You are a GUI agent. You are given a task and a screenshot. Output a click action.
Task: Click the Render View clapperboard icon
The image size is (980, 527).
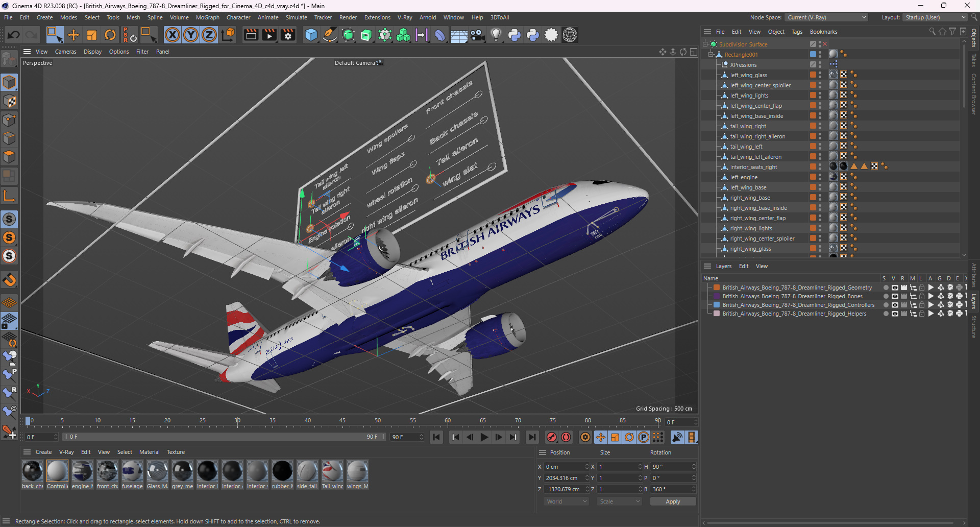251,35
